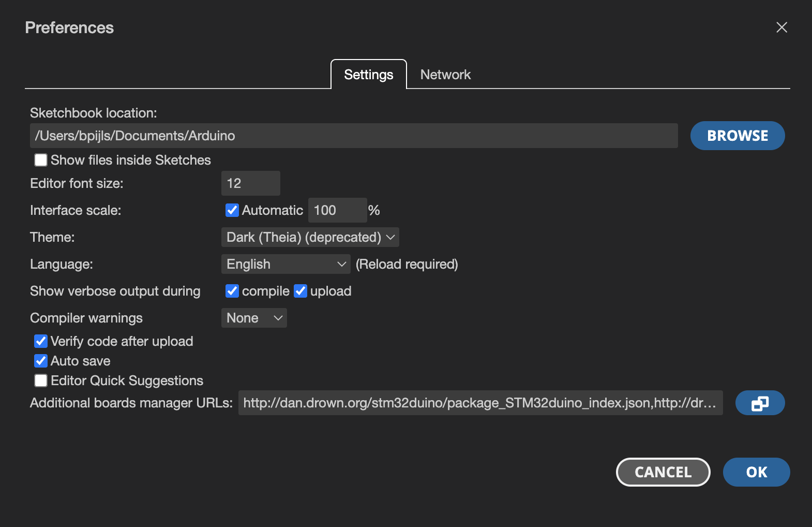Enable Show files inside Sketches checkbox

(x=41, y=160)
